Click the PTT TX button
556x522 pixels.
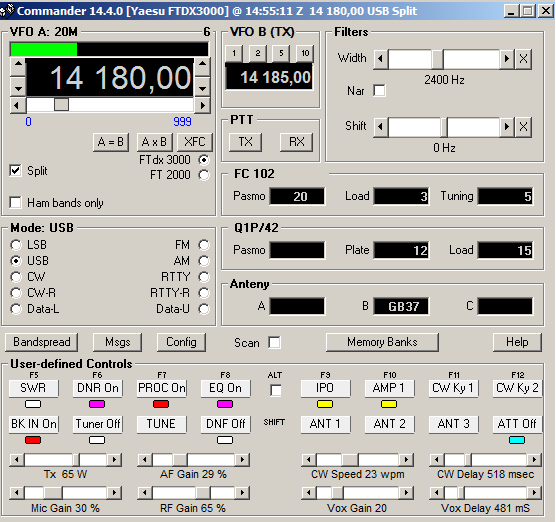tap(245, 142)
